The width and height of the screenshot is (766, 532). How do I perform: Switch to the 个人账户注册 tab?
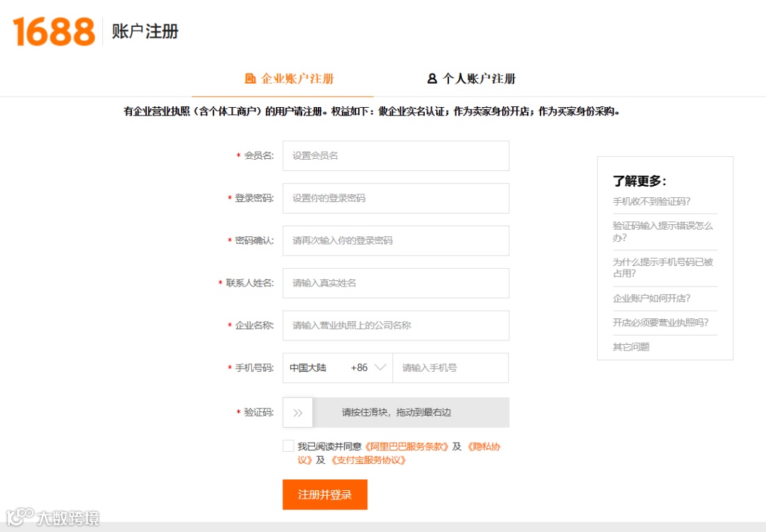point(472,78)
